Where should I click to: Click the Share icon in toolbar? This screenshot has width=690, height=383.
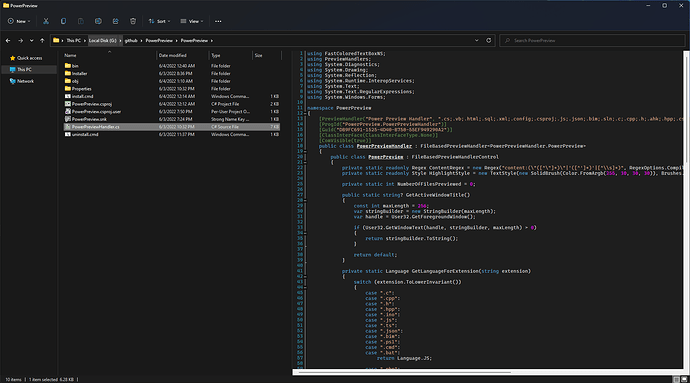tap(115, 21)
